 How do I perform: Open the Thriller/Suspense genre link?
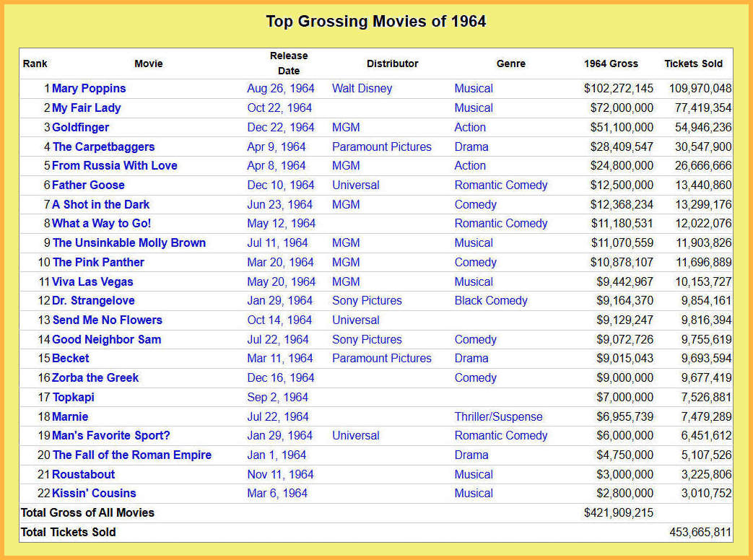point(498,416)
